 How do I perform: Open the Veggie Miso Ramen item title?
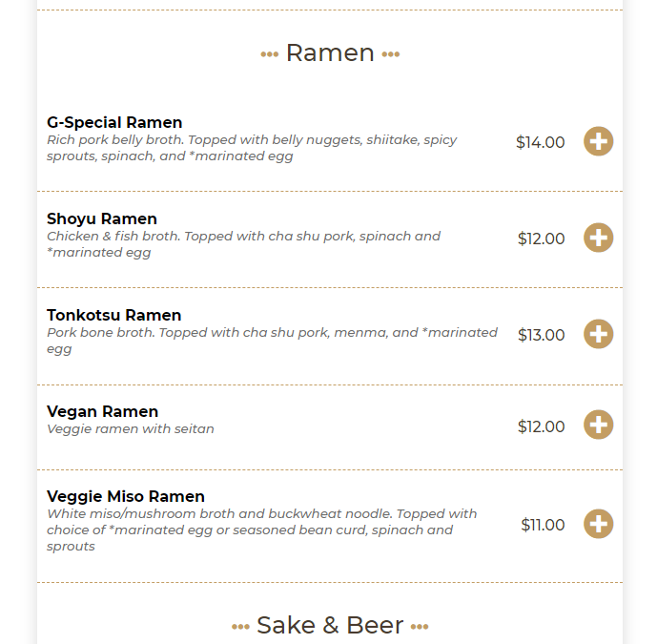coord(126,496)
